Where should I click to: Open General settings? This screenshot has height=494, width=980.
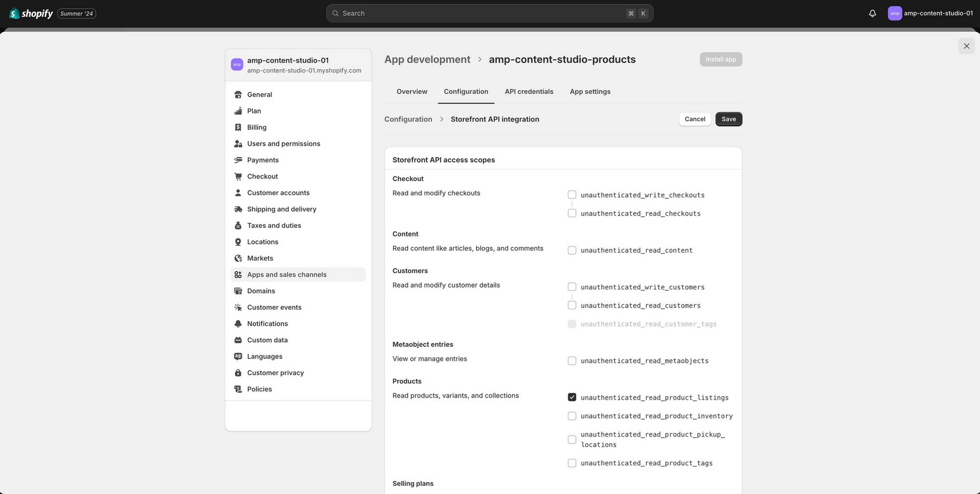[298, 95]
